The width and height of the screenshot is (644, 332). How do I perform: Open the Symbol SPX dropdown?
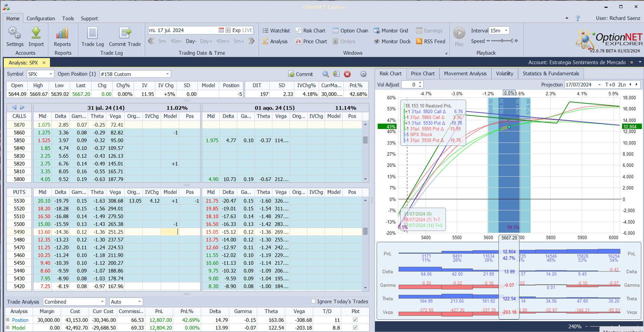pyautogui.click(x=51, y=74)
